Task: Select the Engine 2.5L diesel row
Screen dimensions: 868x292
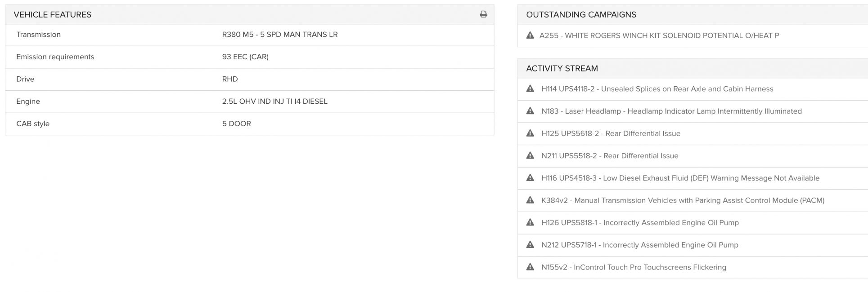Action: 249,102
